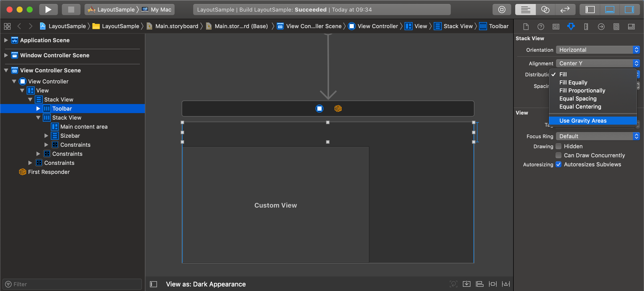
Task: Open the Align constraints tool
Action: pos(480,284)
